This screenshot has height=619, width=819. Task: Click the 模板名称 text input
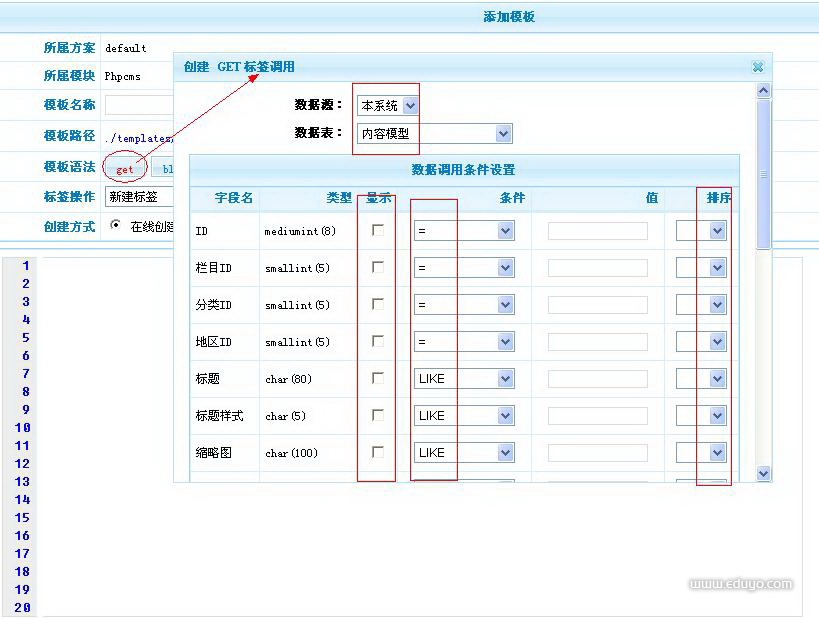click(139, 105)
